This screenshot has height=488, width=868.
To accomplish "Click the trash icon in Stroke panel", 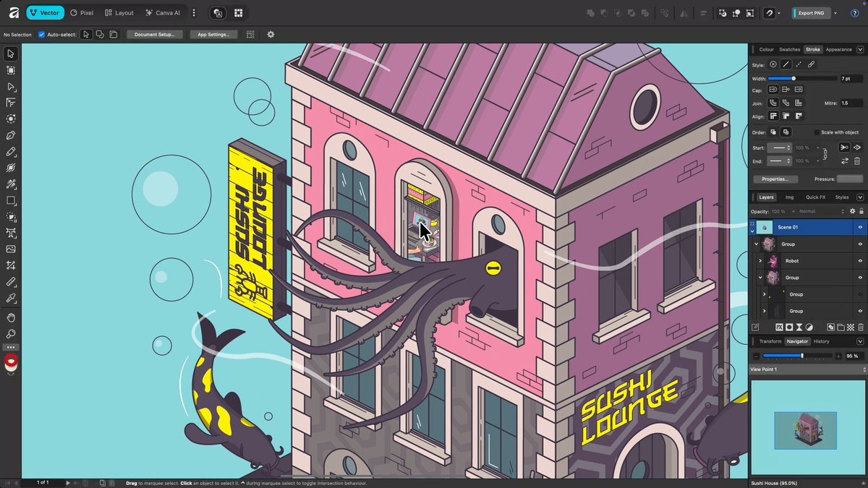I will (857, 160).
